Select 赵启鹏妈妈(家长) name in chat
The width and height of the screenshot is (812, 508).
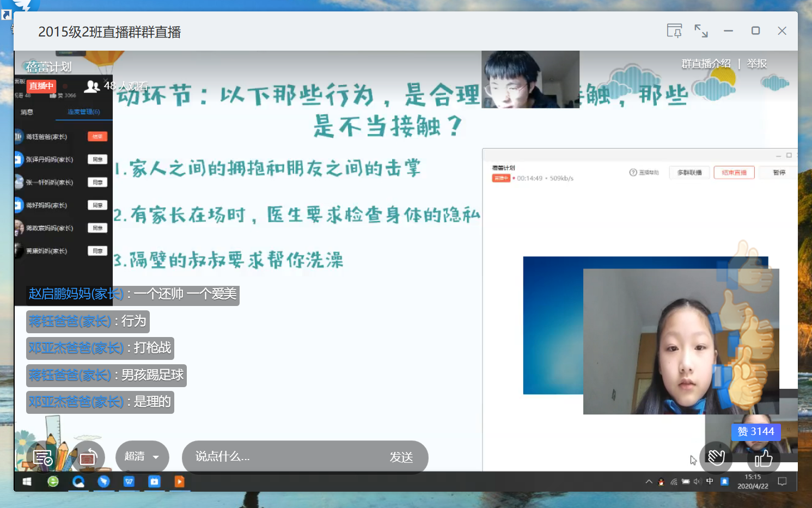[x=76, y=294]
